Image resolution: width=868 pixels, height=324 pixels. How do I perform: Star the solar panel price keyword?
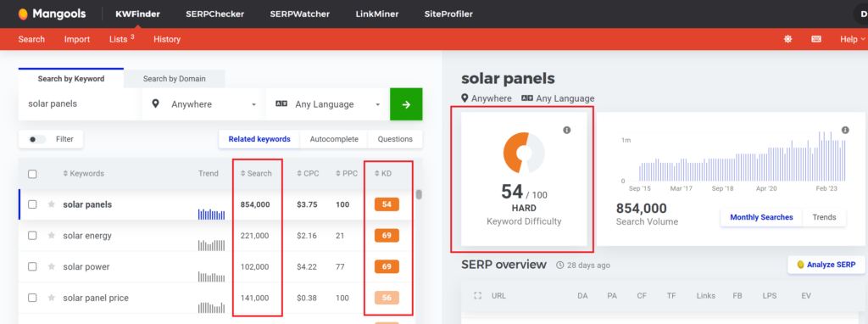click(52, 298)
